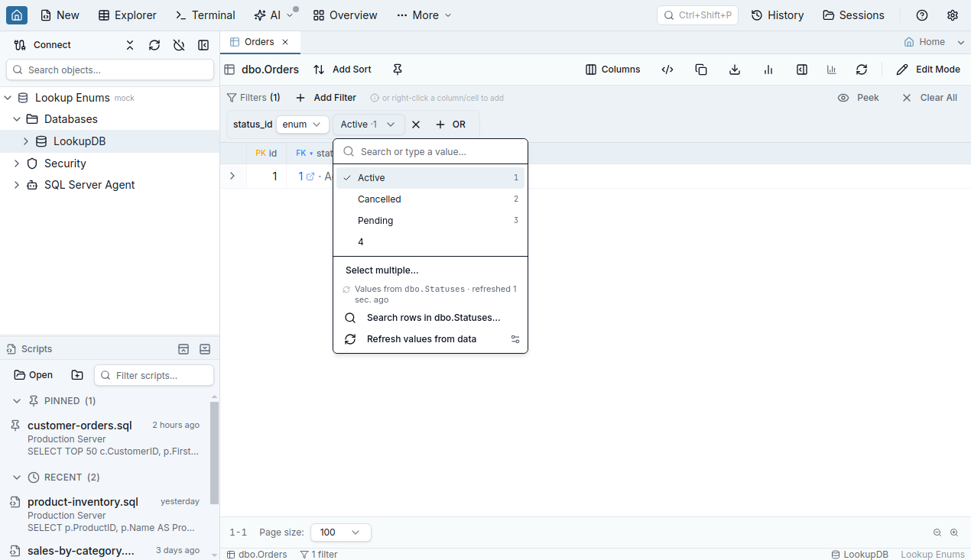The width and height of the screenshot is (971, 560).
Task: Click Add Sort
Action: (343, 70)
